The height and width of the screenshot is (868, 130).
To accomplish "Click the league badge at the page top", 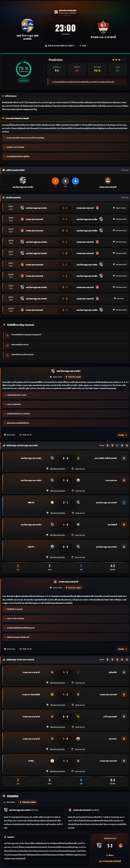I will pyautogui.click(x=65, y=12).
